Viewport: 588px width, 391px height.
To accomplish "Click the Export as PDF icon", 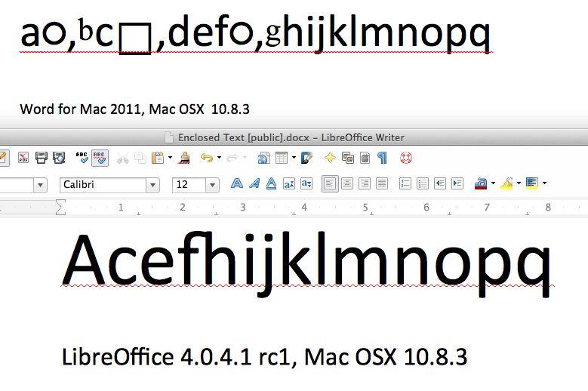I will (x=23, y=158).
